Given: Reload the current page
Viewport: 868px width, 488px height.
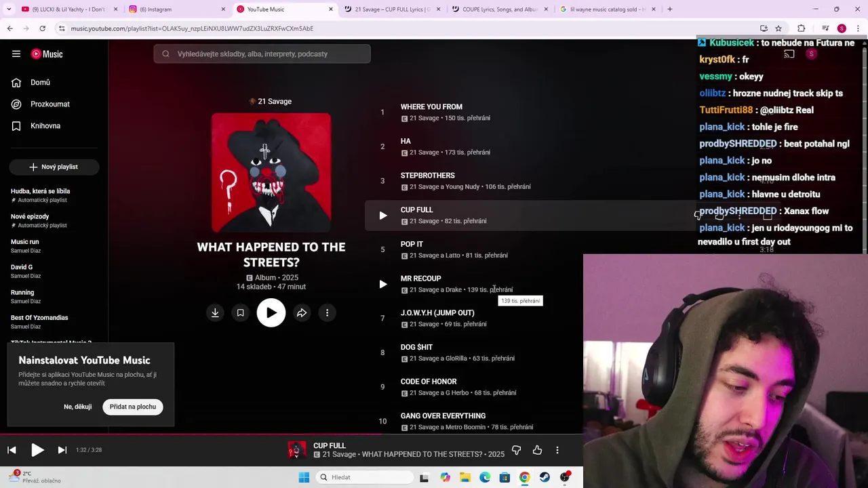Looking at the screenshot, I should tap(42, 28).
